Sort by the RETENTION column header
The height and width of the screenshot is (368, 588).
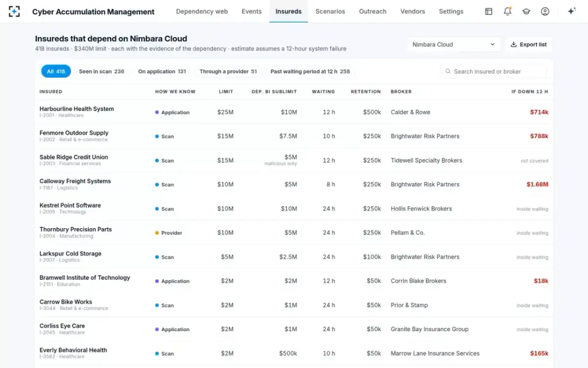tap(366, 91)
